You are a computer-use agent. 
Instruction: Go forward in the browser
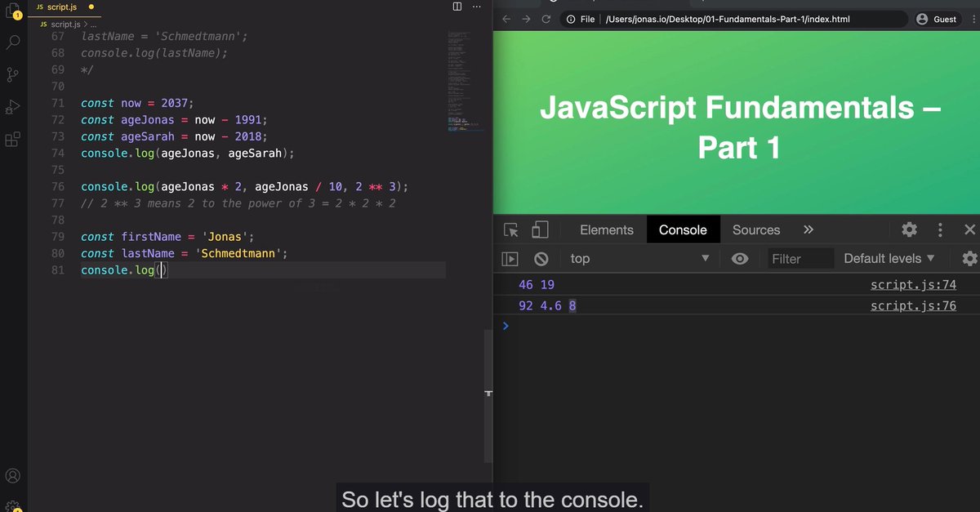point(527,19)
